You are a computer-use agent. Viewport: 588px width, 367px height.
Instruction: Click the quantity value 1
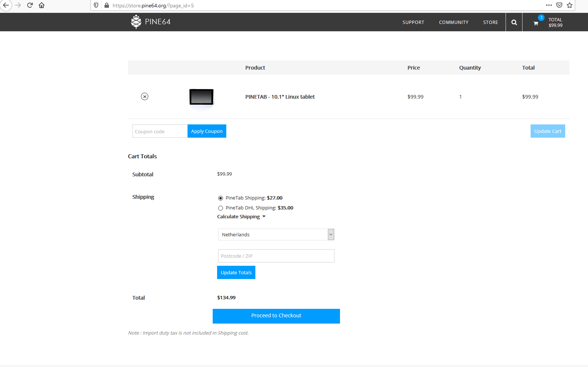[x=460, y=97]
